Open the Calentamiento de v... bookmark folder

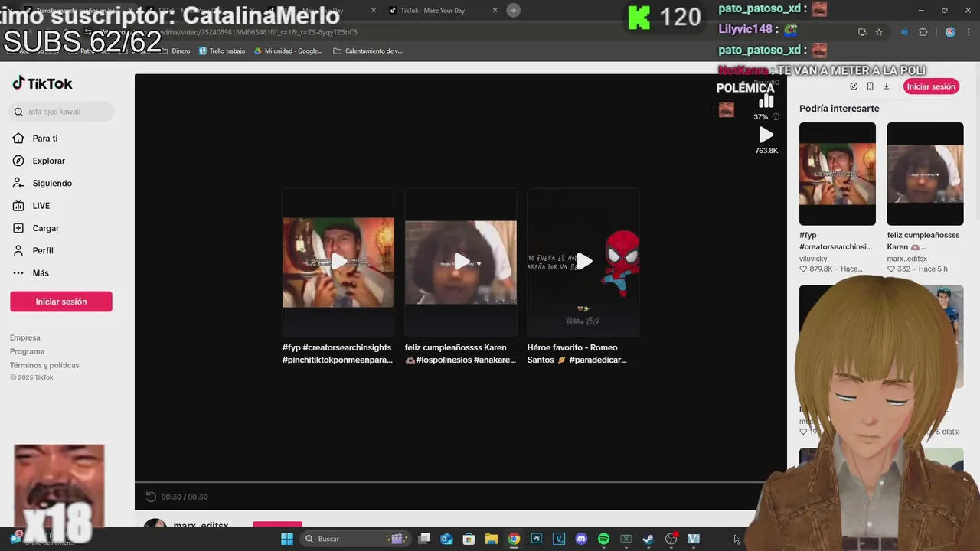367,51
